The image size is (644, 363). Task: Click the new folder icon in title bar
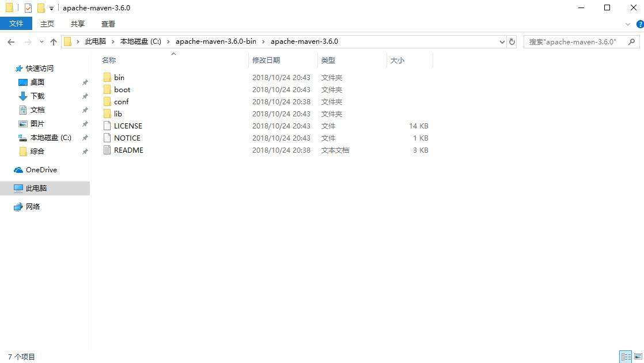pos(41,8)
